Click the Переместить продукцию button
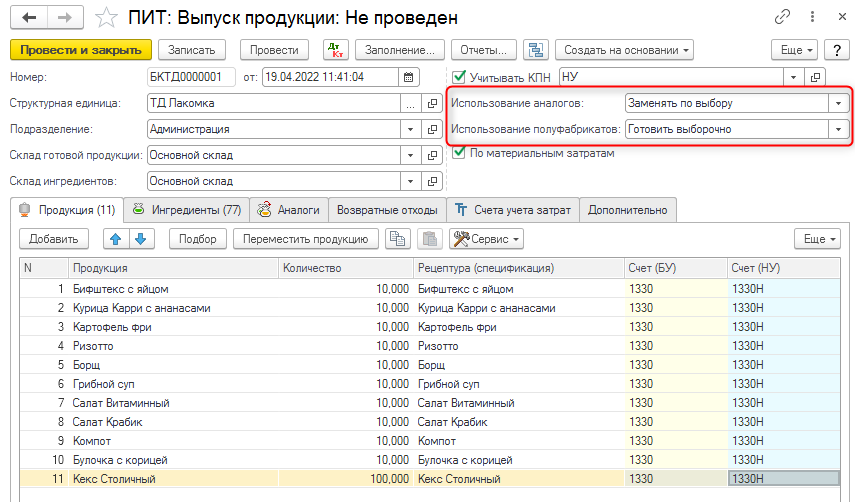The height and width of the screenshot is (502, 855). click(306, 239)
